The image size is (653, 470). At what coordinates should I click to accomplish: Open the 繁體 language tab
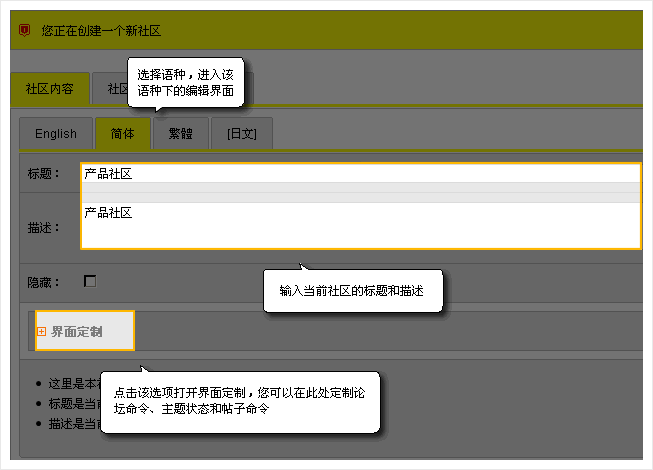pyautogui.click(x=180, y=133)
